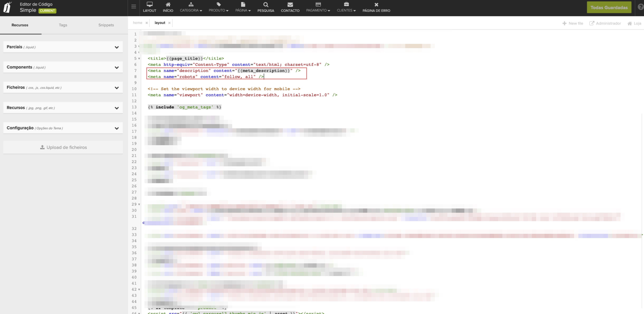Click the CURRENT theme badge

pos(47,11)
